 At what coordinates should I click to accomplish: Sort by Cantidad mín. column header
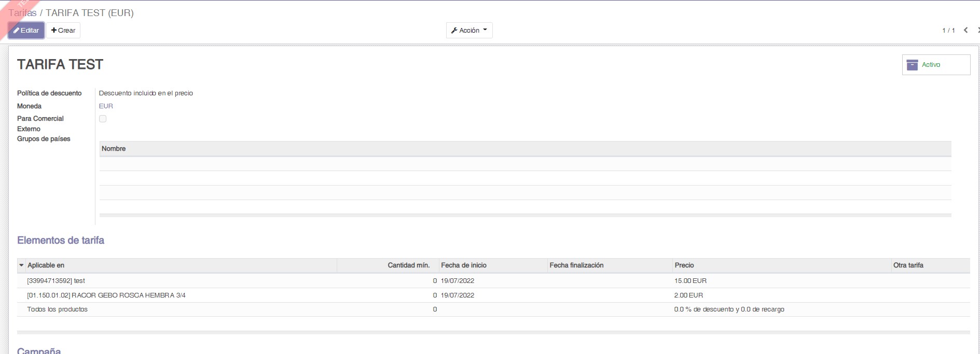tap(408, 265)
